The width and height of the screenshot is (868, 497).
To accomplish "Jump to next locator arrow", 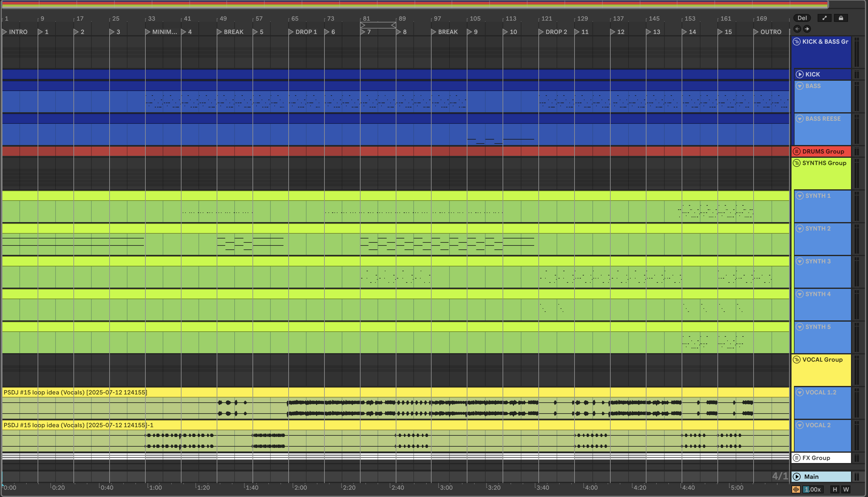I will (807, 29).
